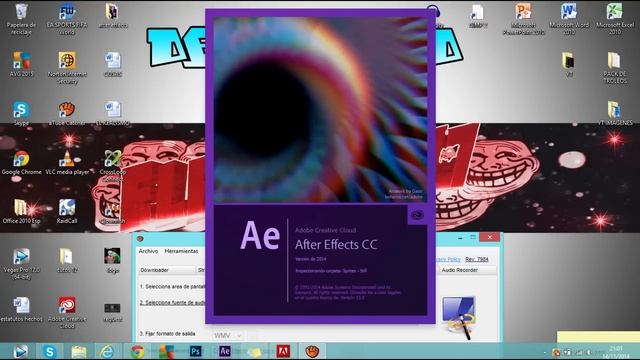Open Archivo menu in aTube Catcher

pos(148,251)
